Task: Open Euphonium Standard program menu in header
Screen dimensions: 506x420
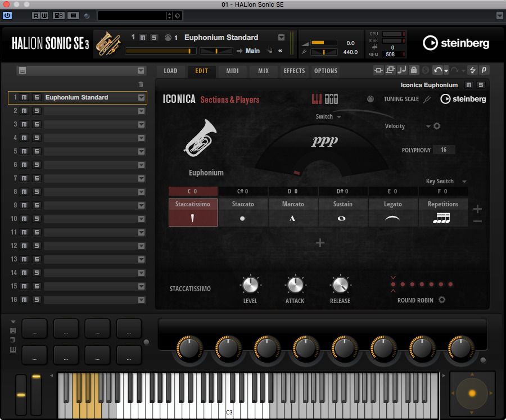Action: (282, 38)
